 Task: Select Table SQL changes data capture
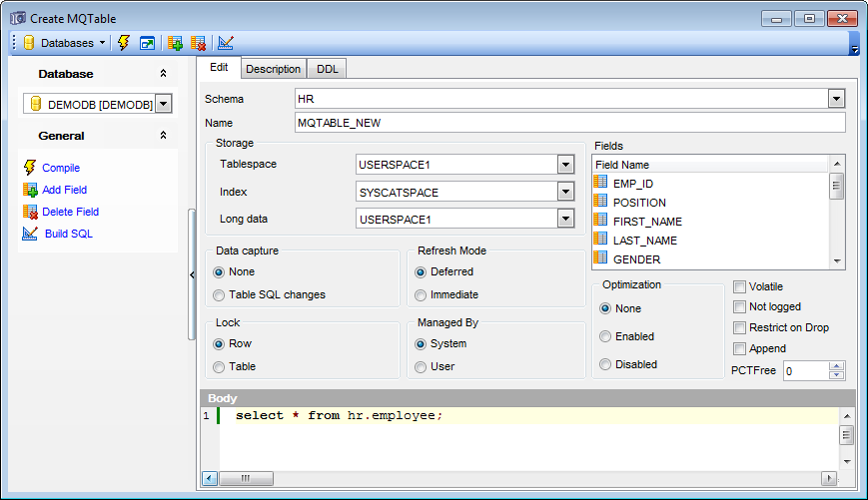219,294
